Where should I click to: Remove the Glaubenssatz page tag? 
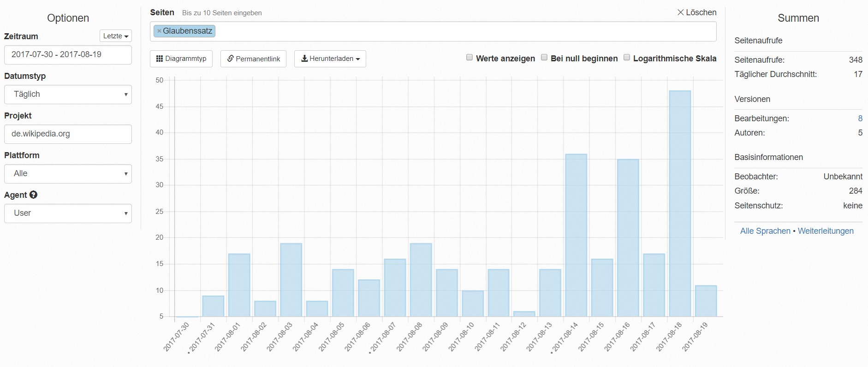pos(159,31)
